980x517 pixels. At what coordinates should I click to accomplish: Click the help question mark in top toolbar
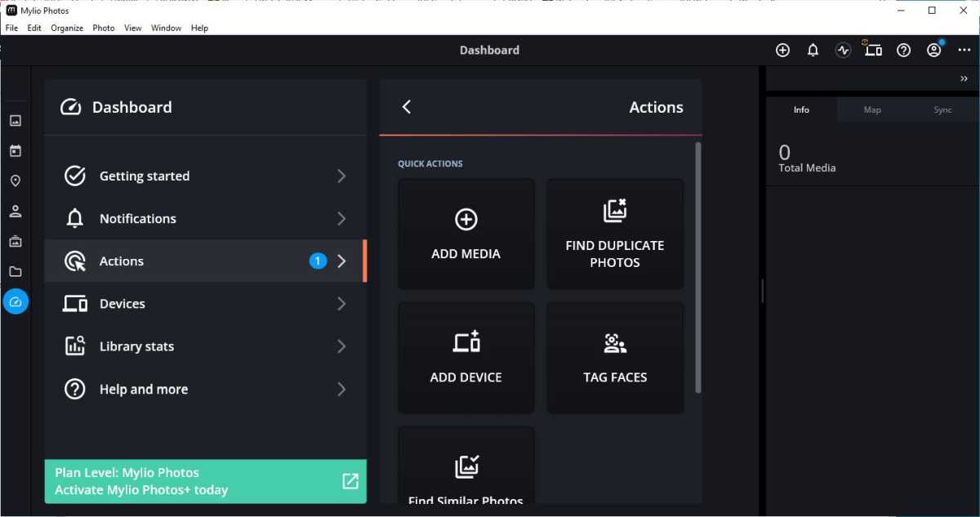(x=903, y=50)
